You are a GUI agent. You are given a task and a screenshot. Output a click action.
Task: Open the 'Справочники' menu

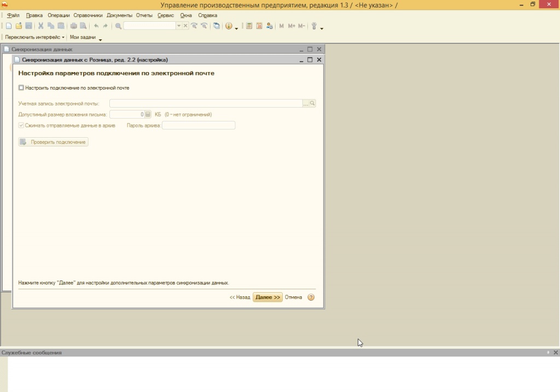pos(87,15)
